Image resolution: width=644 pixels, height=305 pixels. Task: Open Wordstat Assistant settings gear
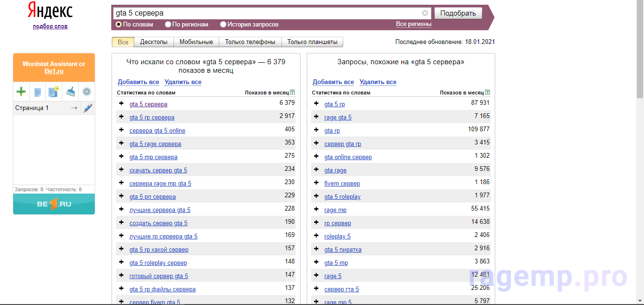pyautogui.click(x=86, y=92)
